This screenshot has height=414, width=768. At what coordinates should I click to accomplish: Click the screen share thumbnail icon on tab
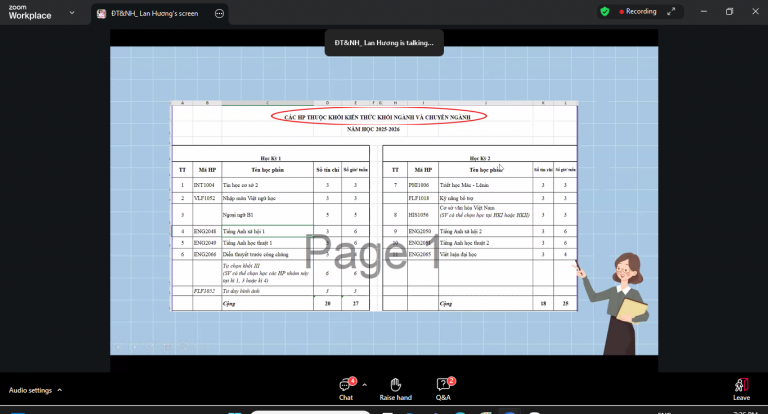pos(101,14)
